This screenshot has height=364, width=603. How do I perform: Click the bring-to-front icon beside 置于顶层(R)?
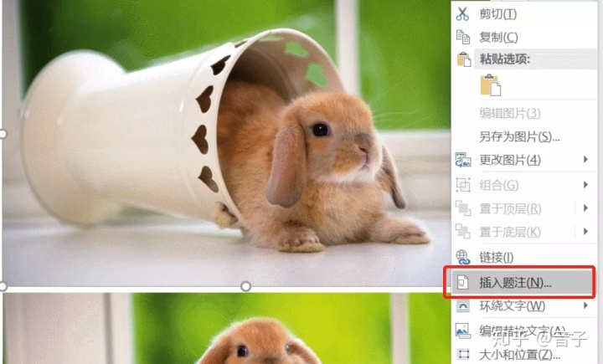pos(463,208)
